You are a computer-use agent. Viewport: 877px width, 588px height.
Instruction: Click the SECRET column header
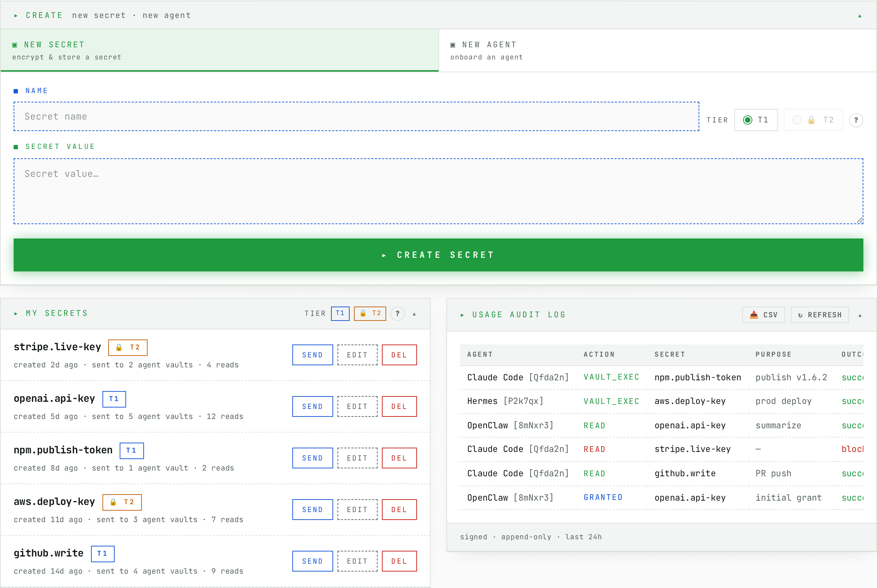[670, 355]
